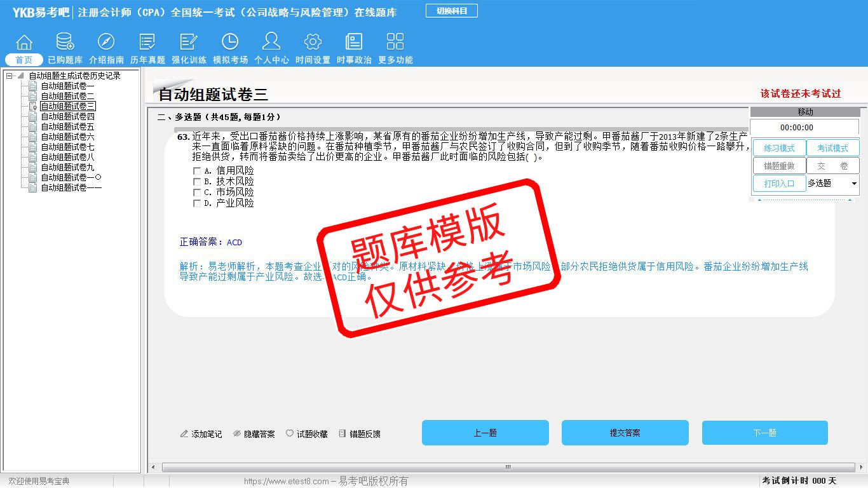This screenshot has height=488, width=868.
Task: Open 时间设置 gear icon
Action: (x=313, y=43)
